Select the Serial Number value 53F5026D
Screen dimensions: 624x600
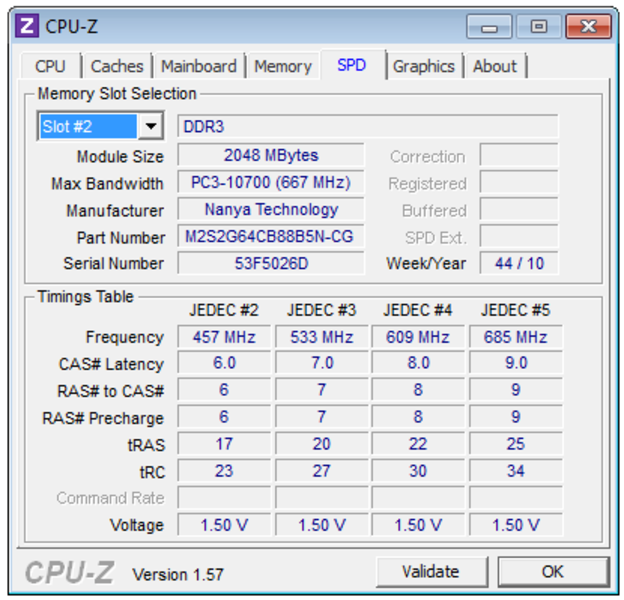271,263
